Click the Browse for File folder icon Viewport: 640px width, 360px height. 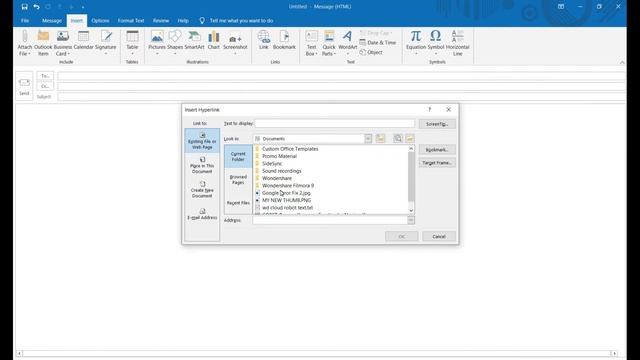click(x=409, y=139)
